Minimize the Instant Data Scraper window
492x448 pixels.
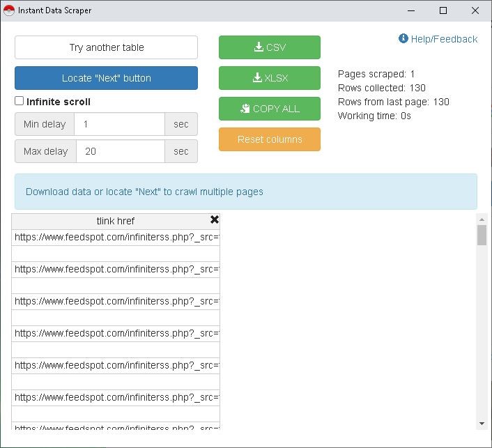point(411,10)
